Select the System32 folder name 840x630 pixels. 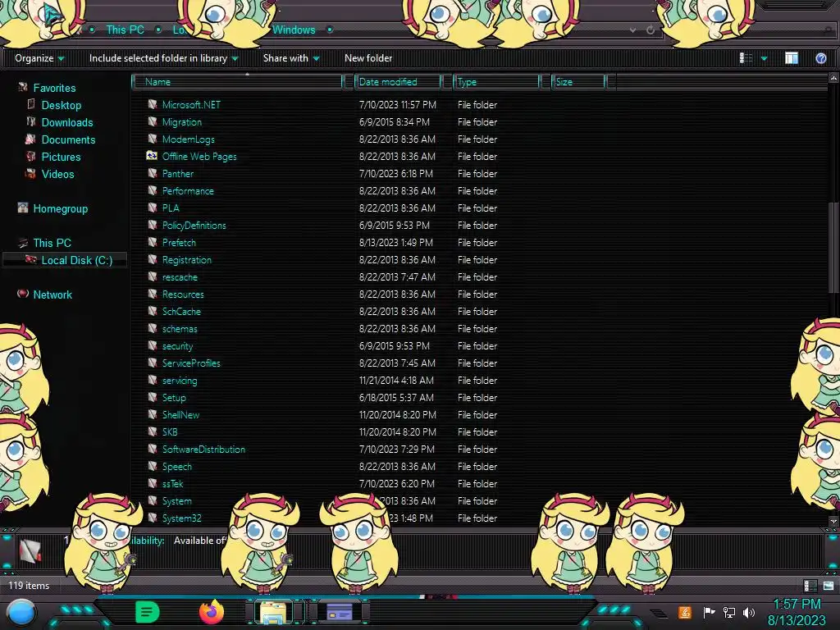pyautogui.click(x=181, y=518)
